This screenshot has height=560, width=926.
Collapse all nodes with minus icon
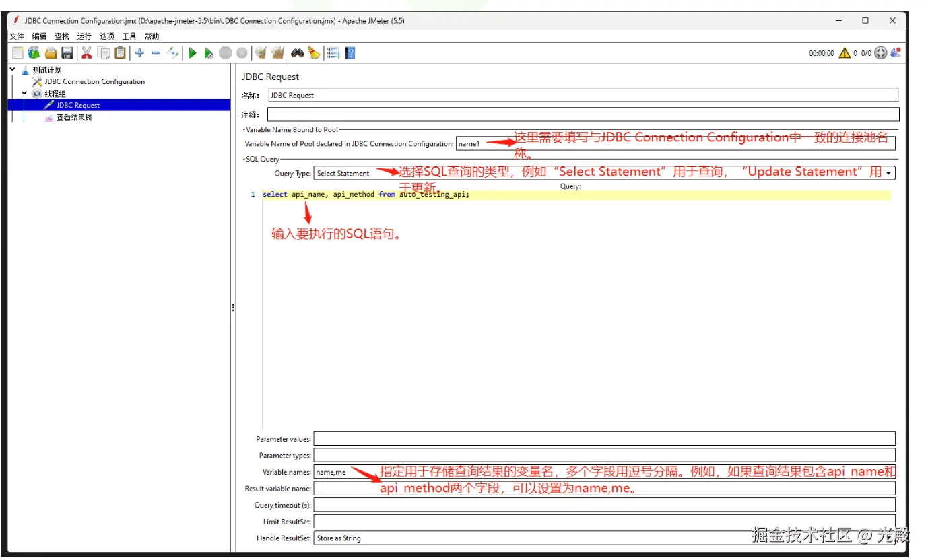tap(156, 53)
